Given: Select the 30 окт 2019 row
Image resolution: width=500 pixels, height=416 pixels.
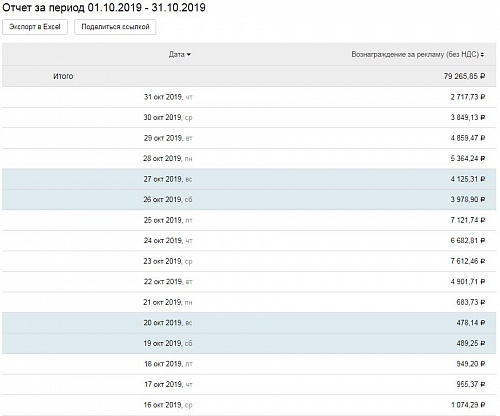Looking at the screenshot, I should coord(249,118).
